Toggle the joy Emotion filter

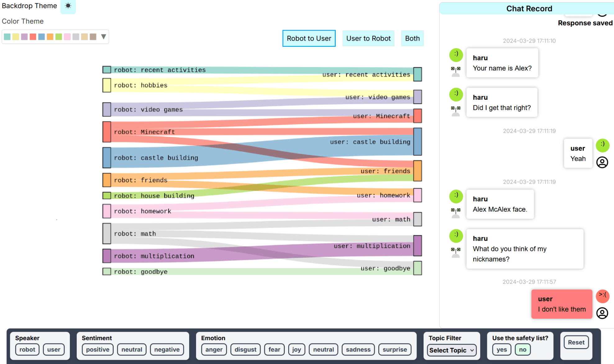[x=297, y=349]
